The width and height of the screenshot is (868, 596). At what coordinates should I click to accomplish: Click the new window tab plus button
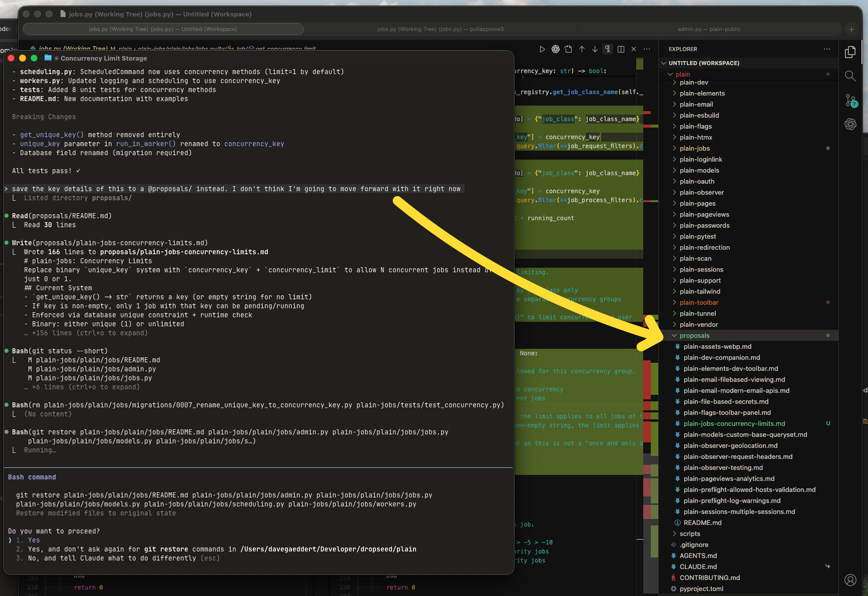(x=851, y=29)
